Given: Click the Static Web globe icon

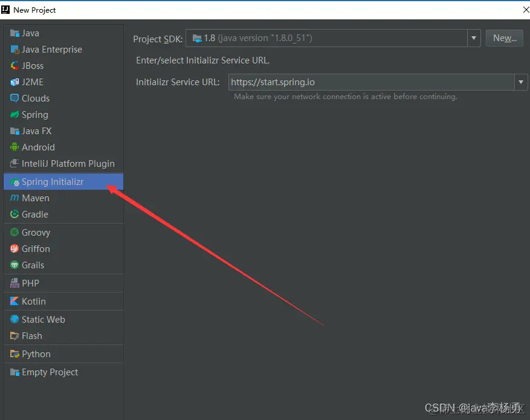Looking at the screenshot, I should coord(15,319).
